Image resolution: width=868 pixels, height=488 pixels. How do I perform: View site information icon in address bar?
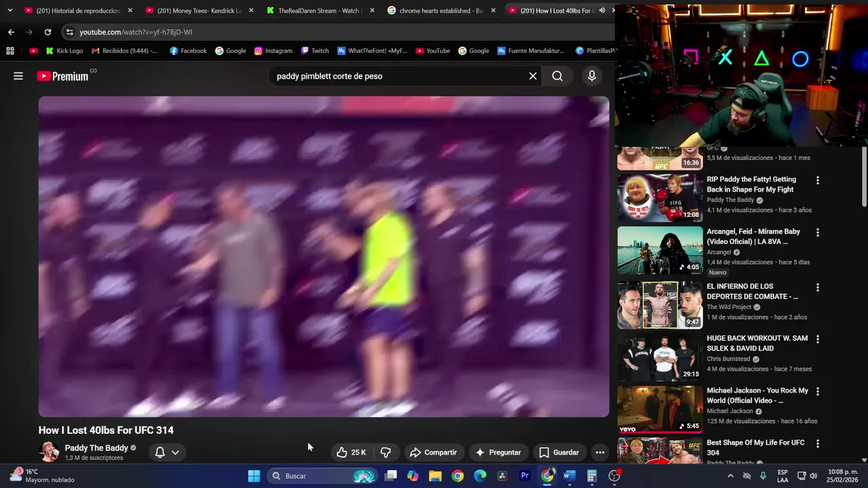pos(69,32)
